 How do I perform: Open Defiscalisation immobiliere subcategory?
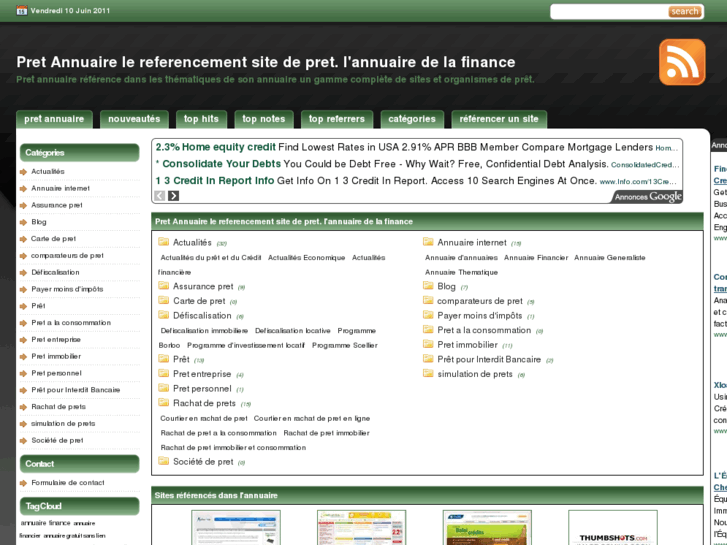(x=204, y=331)
